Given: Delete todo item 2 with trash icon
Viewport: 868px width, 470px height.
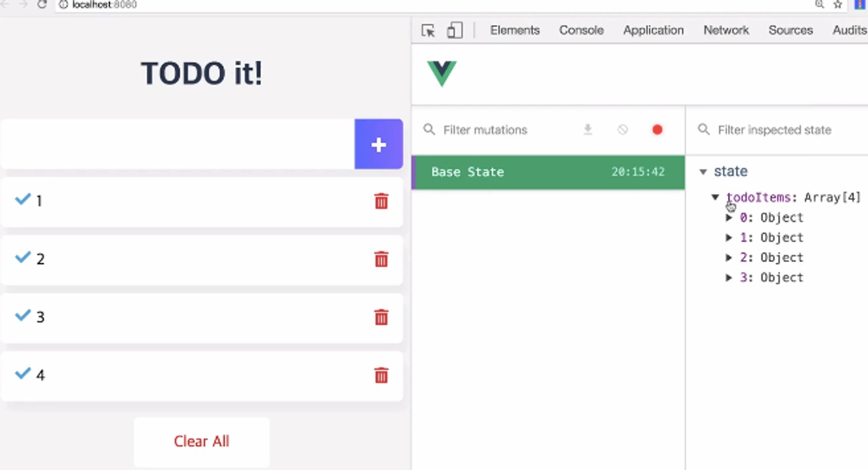Looking at the screenshot, I should pos(381,259).
